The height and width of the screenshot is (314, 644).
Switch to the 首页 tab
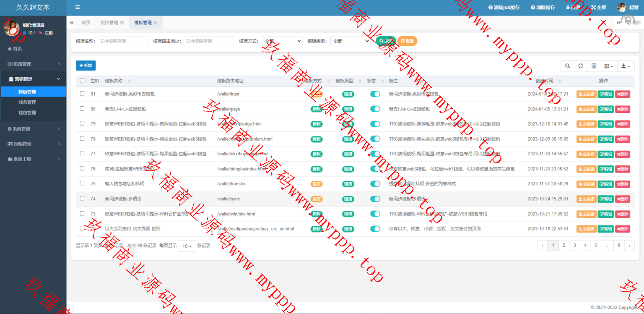86,23
